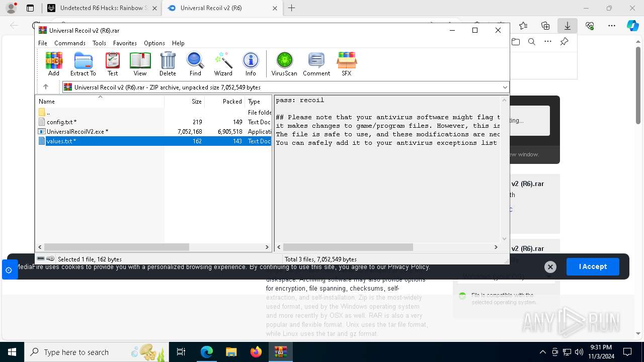Launch the Wizard tool
This screenshot has height=362, width=644.
point(223,64)
